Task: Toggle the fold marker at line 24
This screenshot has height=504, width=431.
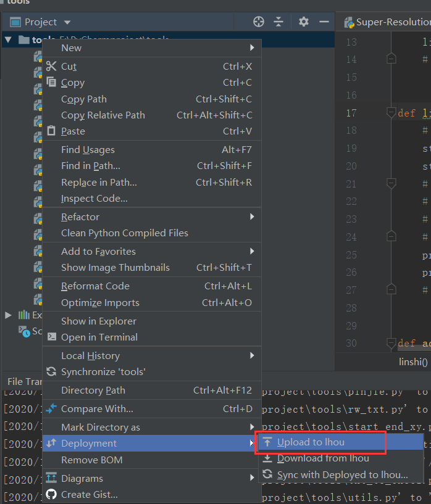Action: point(391,236)
